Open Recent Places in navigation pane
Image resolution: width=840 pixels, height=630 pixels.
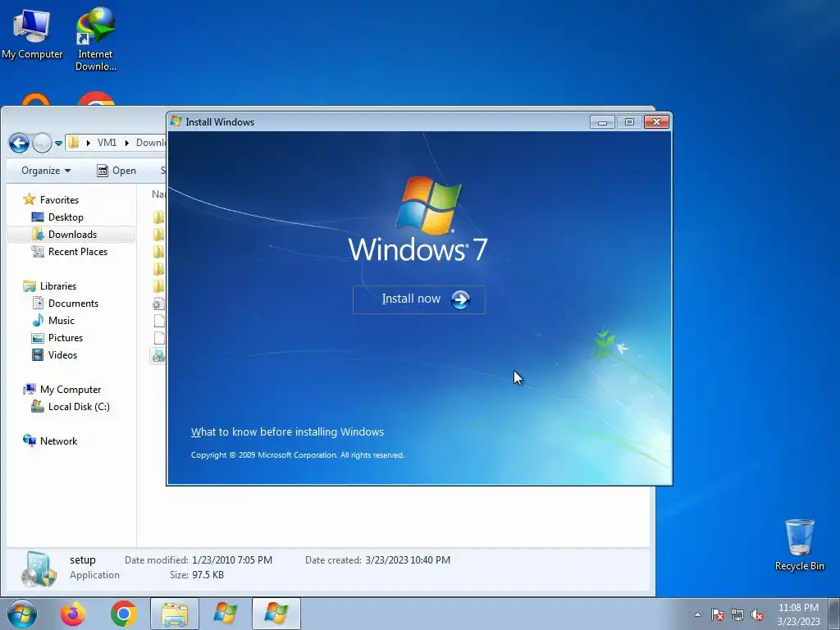tap(78, 251)
